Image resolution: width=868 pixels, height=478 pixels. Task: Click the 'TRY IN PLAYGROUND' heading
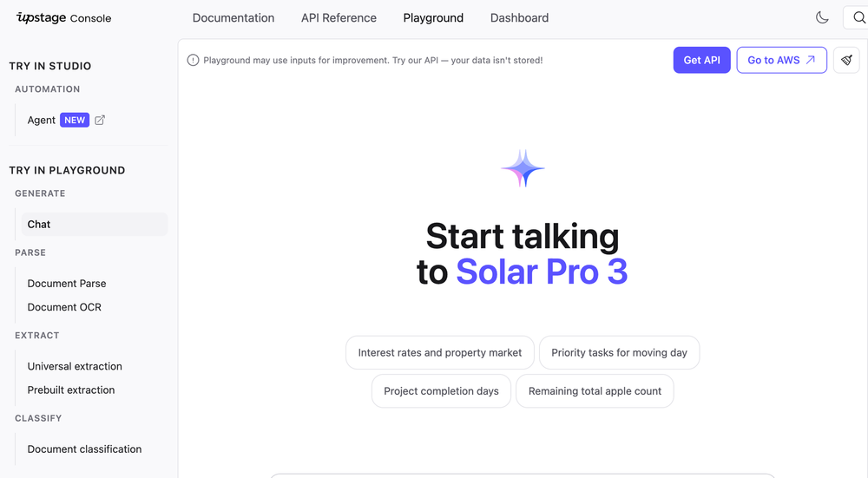[x=67, y=170]
